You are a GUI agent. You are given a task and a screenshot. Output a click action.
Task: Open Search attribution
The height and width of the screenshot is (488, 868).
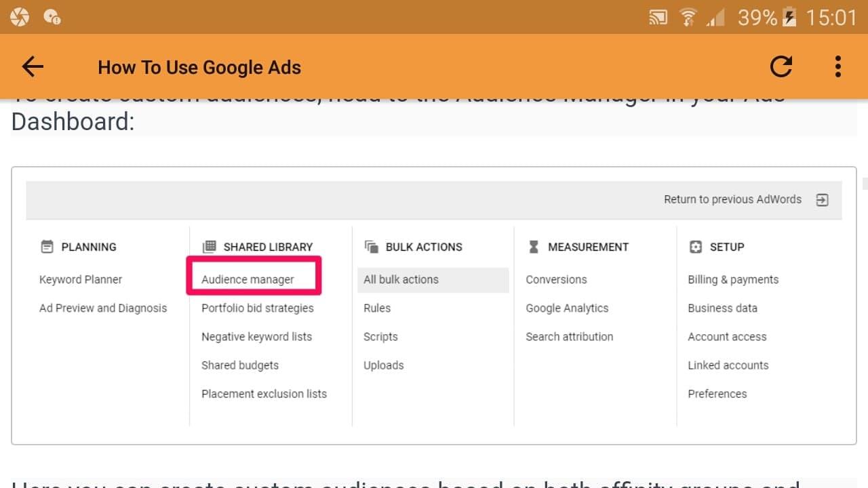click(x=570, y=336)
